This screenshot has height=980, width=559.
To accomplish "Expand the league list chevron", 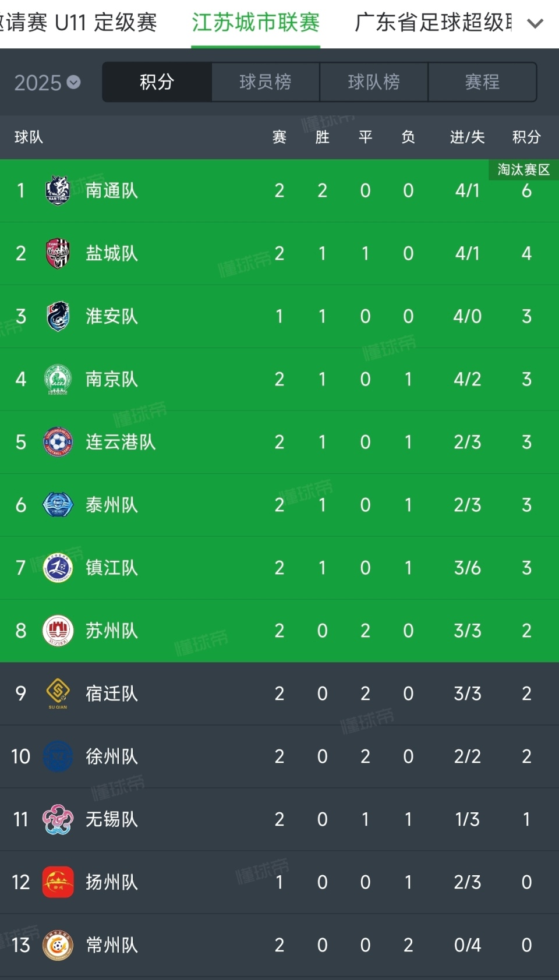I will (535, 23).
